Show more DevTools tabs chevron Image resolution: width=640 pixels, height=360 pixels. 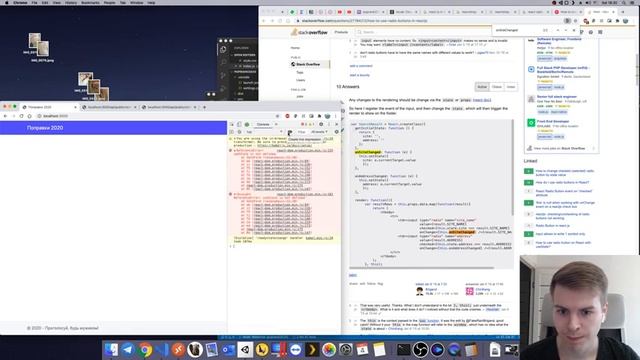(276, 124)
